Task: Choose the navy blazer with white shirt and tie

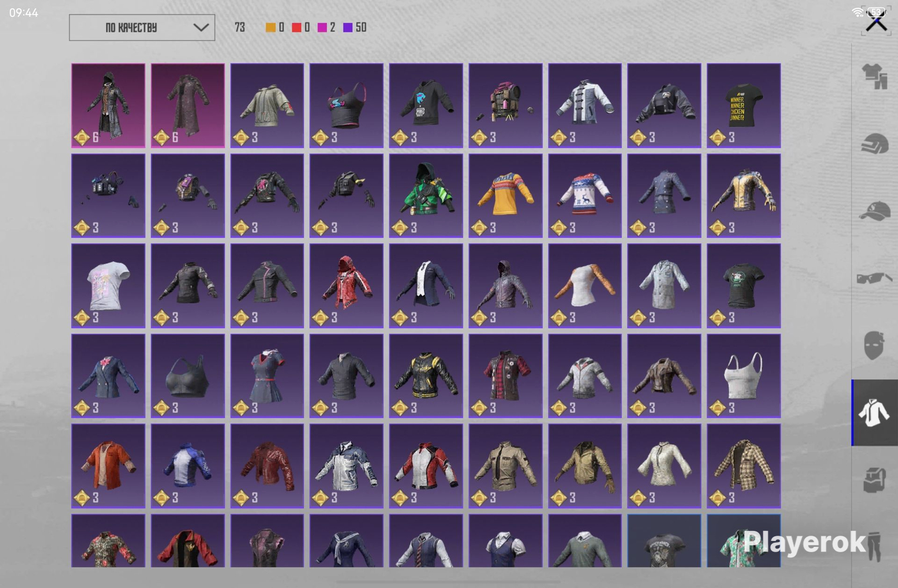Action: pos(426,286)
